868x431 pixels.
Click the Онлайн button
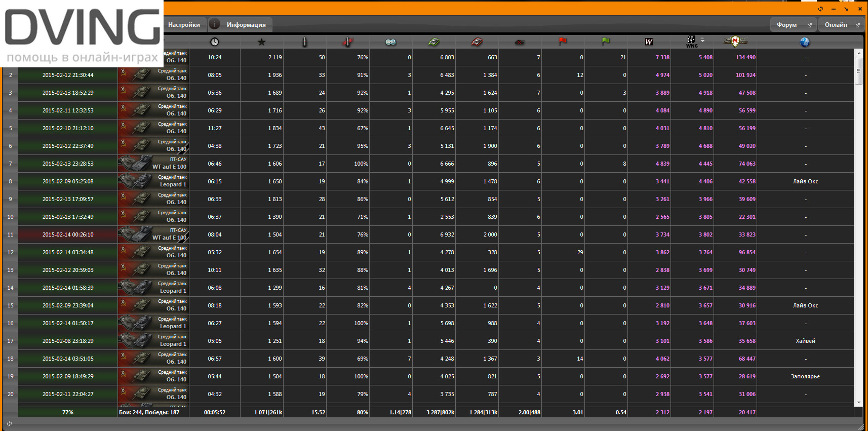841,25
